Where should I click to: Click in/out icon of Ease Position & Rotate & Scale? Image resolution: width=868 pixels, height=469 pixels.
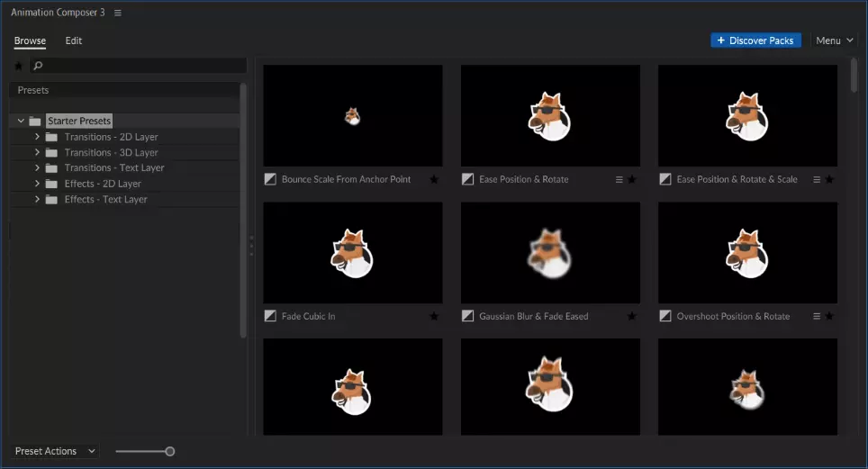coord(665,179)
